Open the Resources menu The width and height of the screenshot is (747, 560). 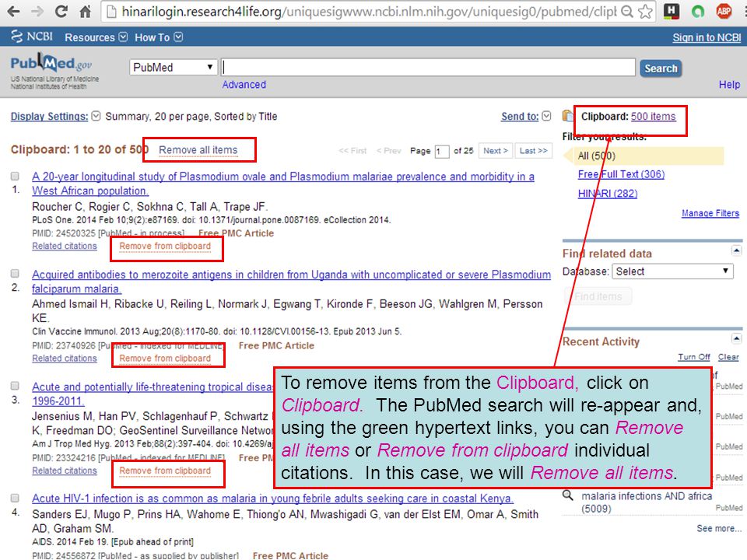(96, 37)
